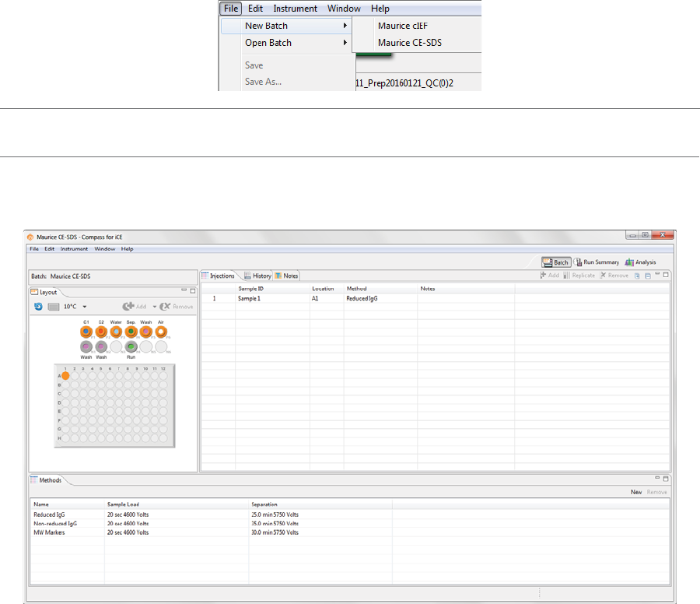The height and width of the screenshot is (604, 700).
Task: Select the Air vial
Action: click(161, 332)
